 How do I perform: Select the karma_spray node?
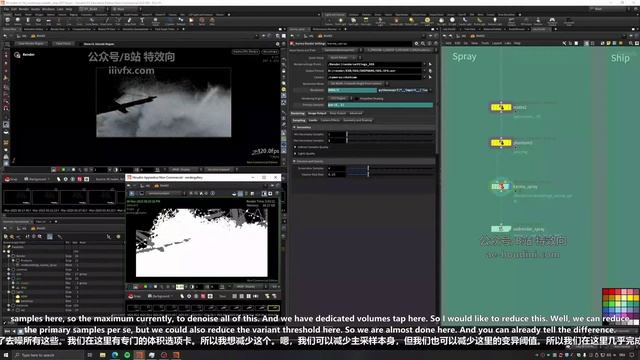[501, 187]
